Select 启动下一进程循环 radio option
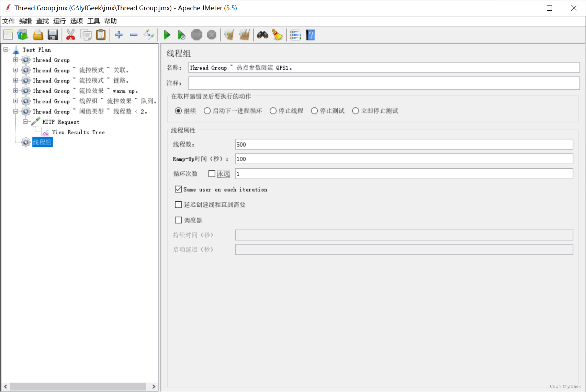Image resolution: width=586 pixels, height=392 pixels. pos(207,111)
